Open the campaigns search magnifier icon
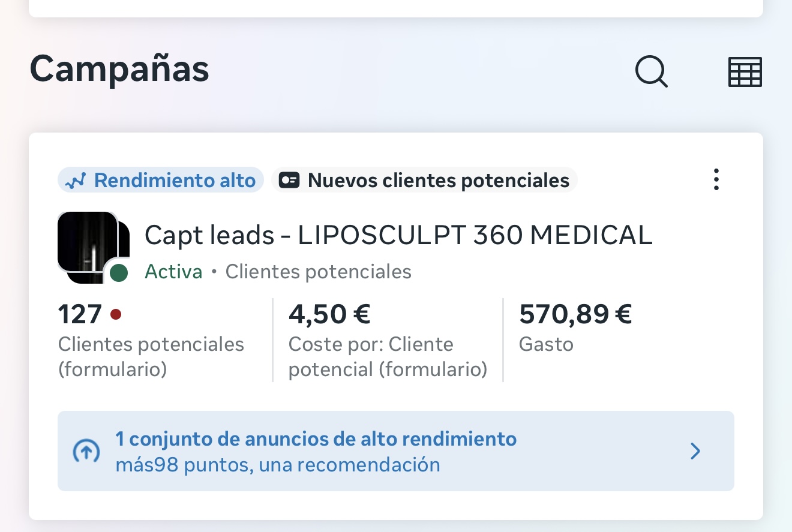Image resolution: width=792 pixels, height=532 pixels. (x=652, y=72)
